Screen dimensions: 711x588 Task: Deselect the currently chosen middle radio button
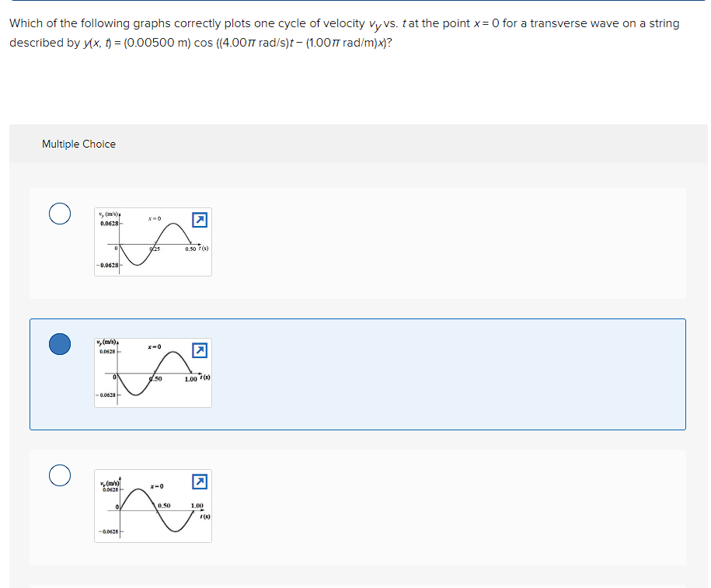pyautogui.click(x=60, y=343)
